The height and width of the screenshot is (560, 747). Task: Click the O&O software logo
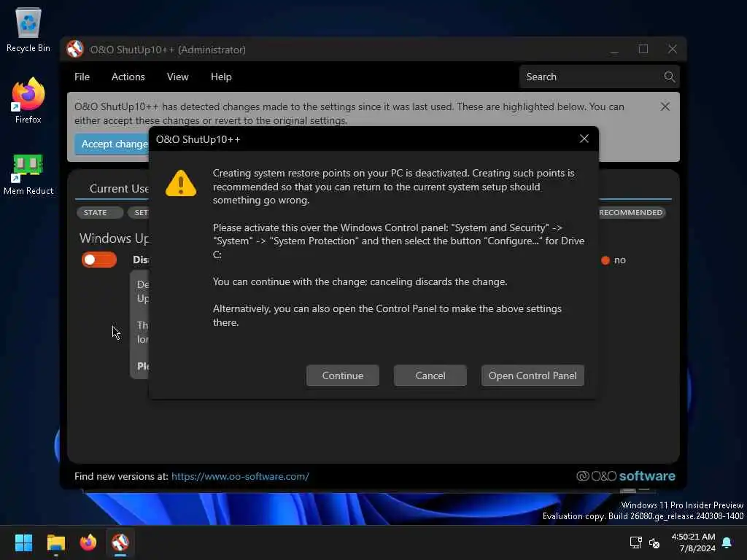[625, 476]
